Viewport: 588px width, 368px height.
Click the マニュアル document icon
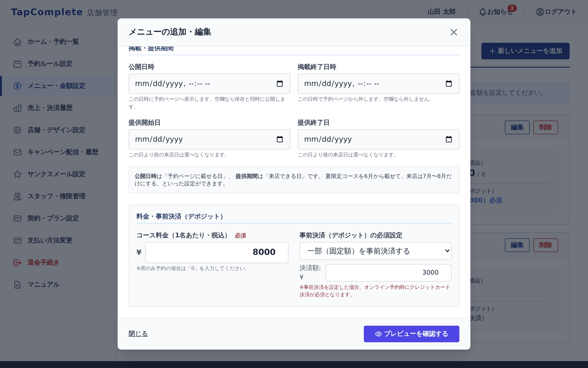point(17,284)
